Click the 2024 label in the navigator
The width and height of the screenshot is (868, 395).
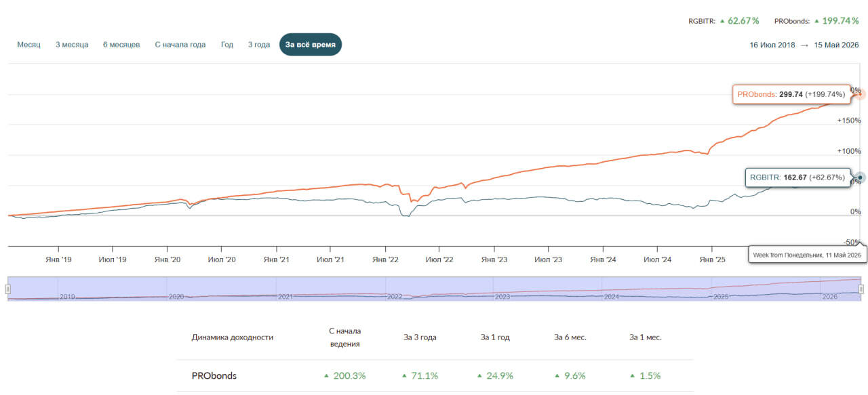pyautogui.click(x=612, y=296)
